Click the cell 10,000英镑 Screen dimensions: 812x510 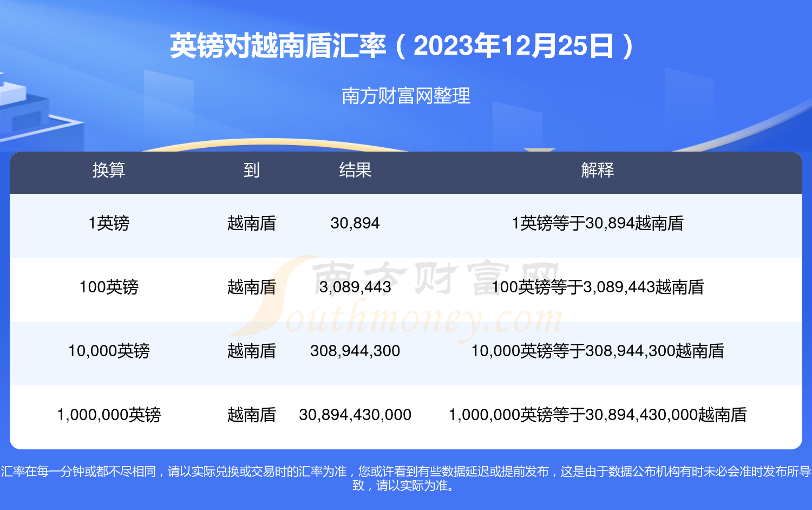pos(109,351)
